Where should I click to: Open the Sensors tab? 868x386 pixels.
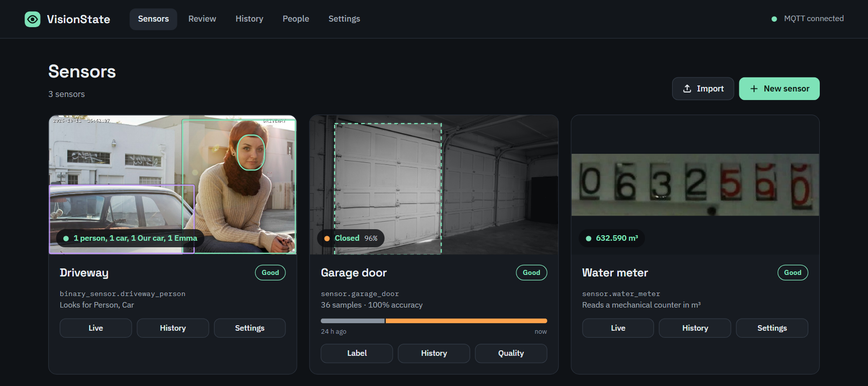click(x=153, y=19)
